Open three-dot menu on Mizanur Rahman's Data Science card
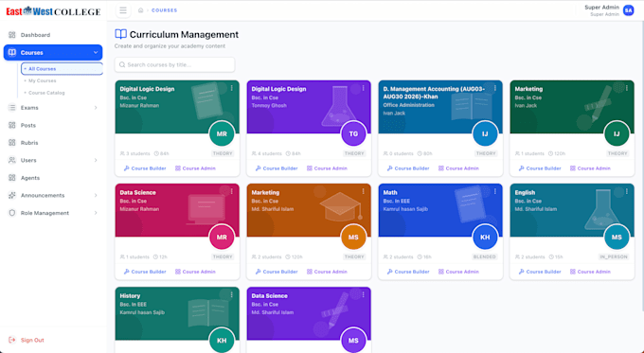 [232, 191]
